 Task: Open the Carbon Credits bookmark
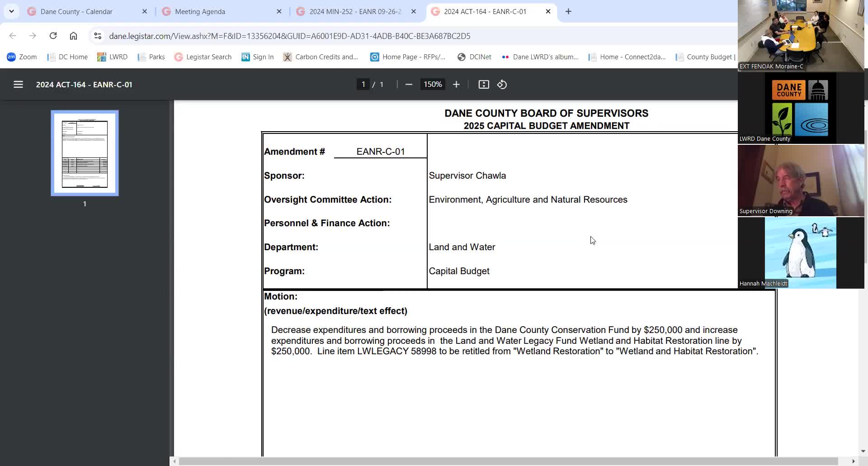point(321,57)
